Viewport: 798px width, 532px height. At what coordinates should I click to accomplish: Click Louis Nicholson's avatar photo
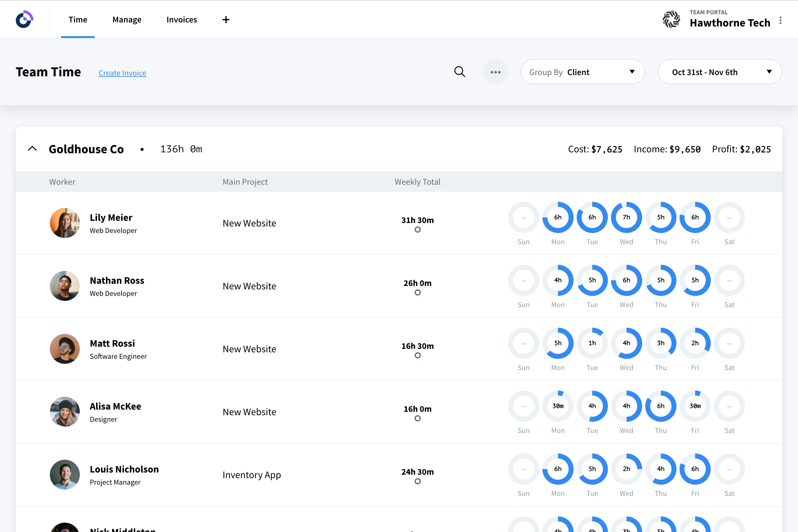coord(65,475)
